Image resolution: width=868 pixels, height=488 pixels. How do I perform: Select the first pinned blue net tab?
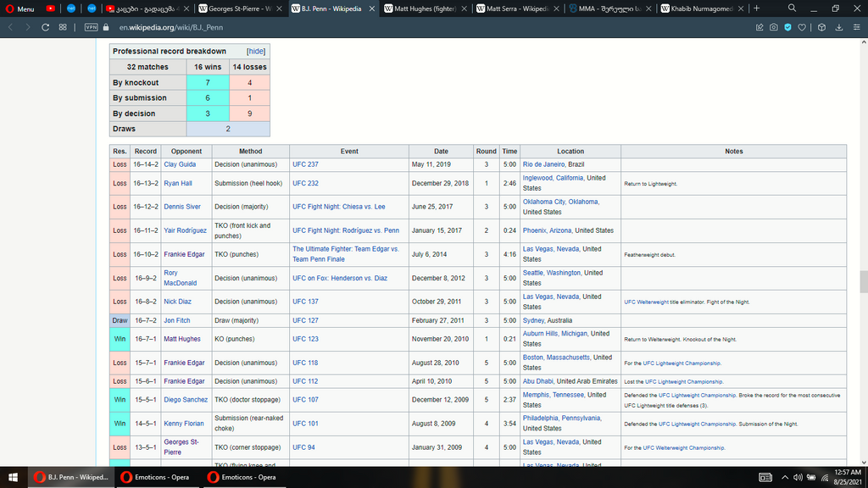(x=71, y=8)
